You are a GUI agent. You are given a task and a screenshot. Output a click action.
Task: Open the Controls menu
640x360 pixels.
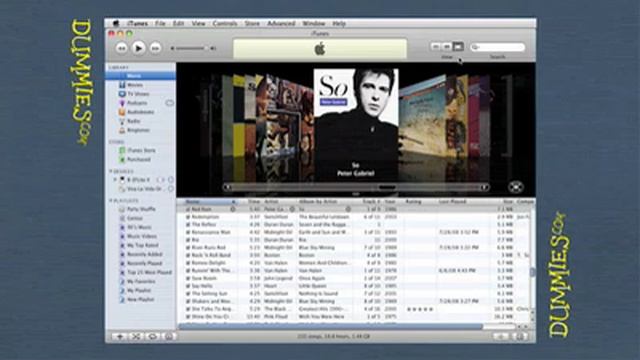pyautogui.click(x=225, y=24)
